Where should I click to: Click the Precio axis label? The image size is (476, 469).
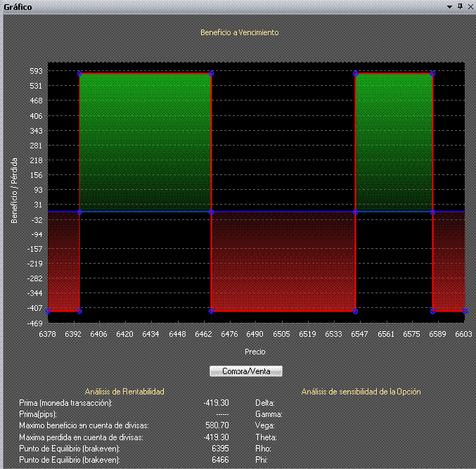tap(255, 351)
